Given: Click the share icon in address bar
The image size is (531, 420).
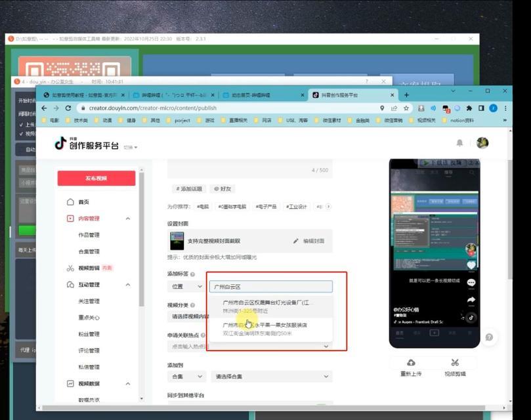Looking at the screenshot, I should [394, 108].
